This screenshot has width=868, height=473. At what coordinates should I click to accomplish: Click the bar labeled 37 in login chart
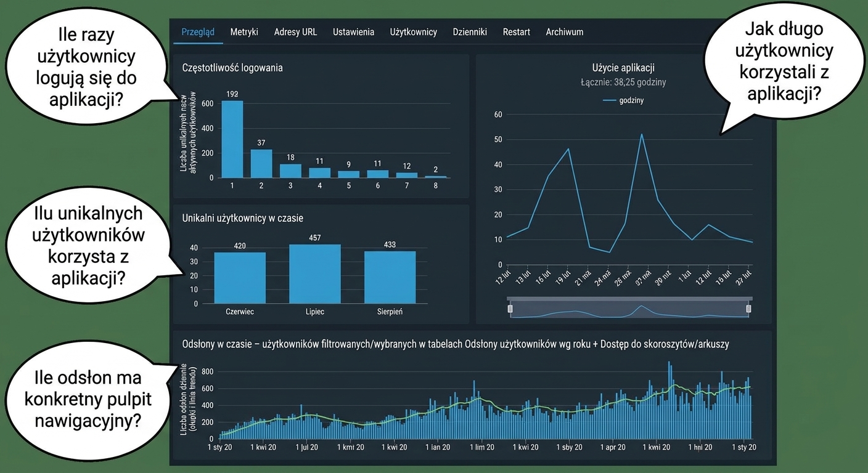(261, 164)
